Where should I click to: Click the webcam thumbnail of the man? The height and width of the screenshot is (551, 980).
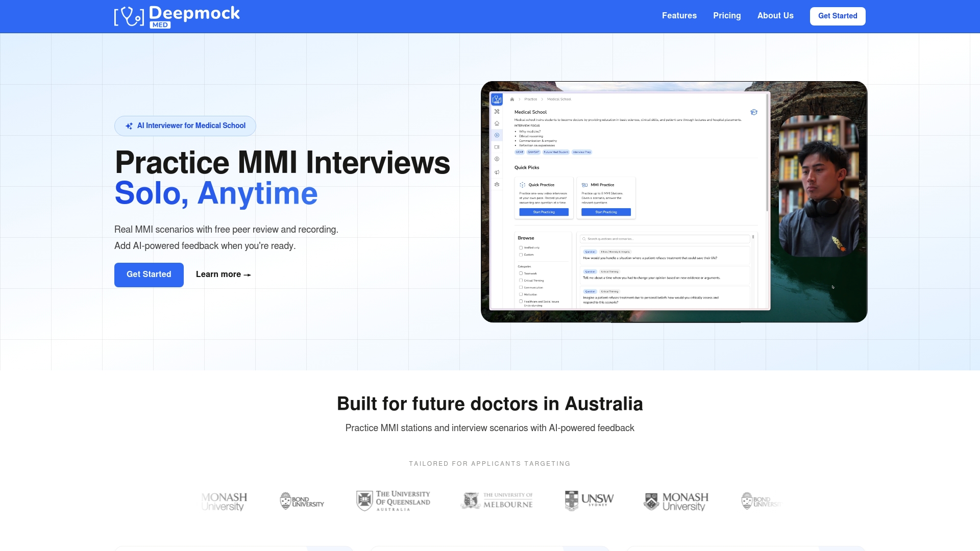819,186
